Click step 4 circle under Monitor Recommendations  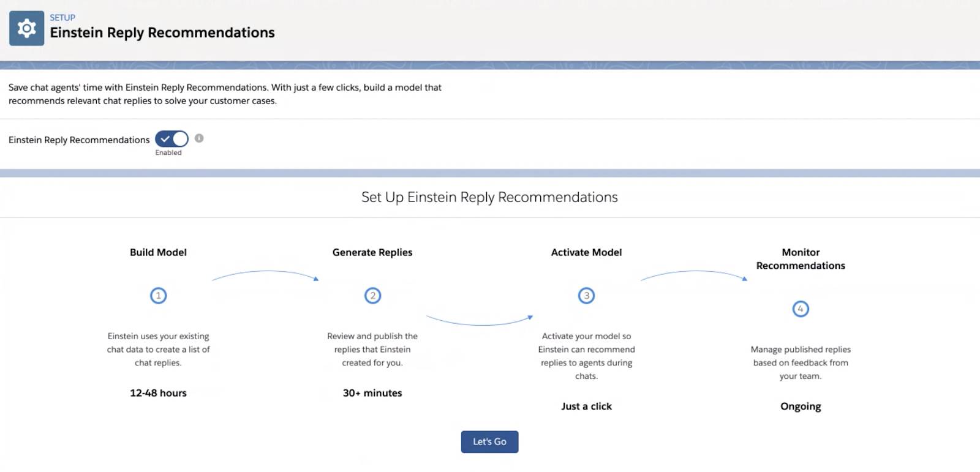(x=801, y=309)
